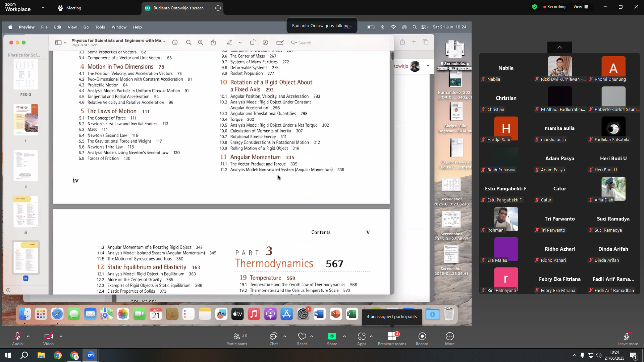
Task: Click the Help menu in Preview
Action: (x=137, y=27)
